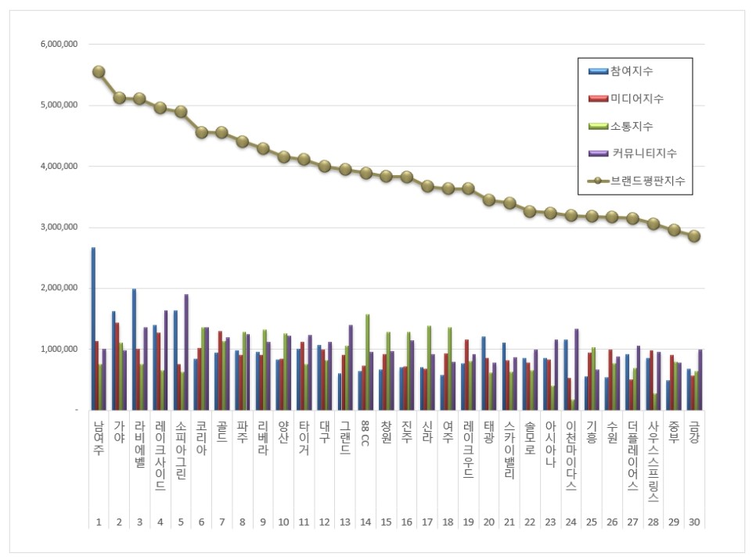Click the 금강 point on the brand line

pos(694,236)
